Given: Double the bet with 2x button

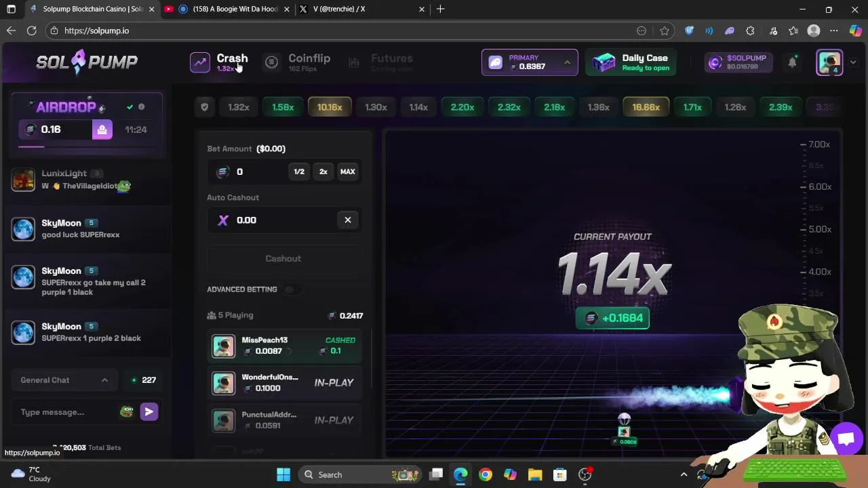Looking at the screenshot, I should click(323, 171).
